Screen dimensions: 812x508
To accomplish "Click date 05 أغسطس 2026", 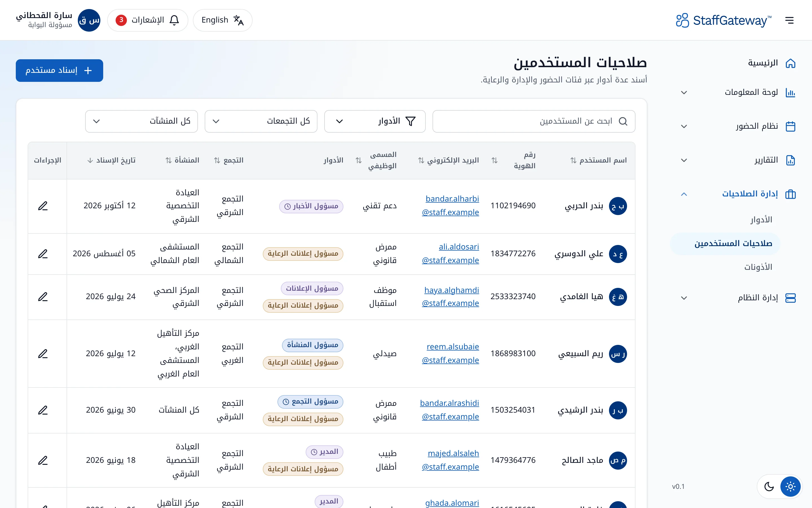I will click(x=104, y=254).
